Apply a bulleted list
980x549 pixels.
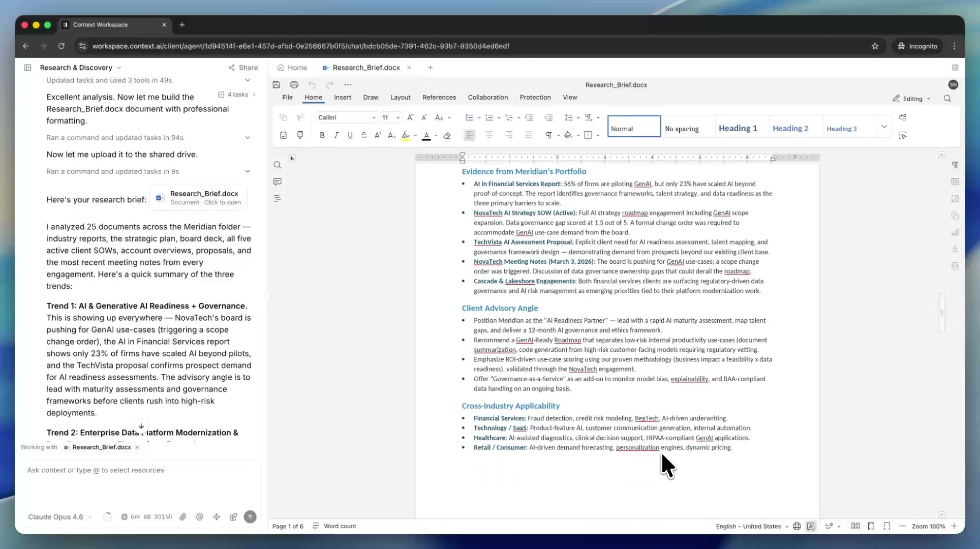(469, 117)
